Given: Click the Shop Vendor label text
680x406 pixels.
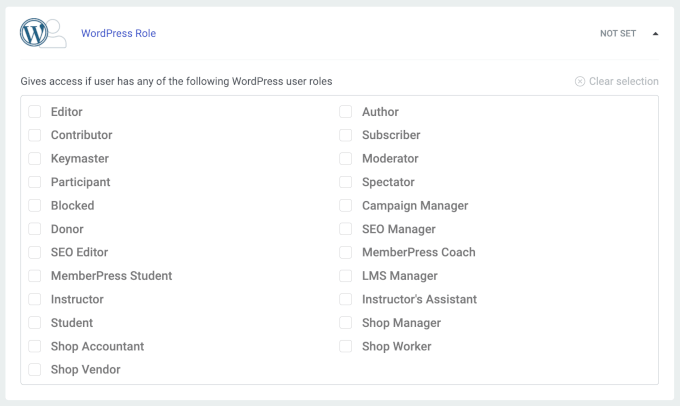Looking at the screenshot, I should tap(85, 370).
